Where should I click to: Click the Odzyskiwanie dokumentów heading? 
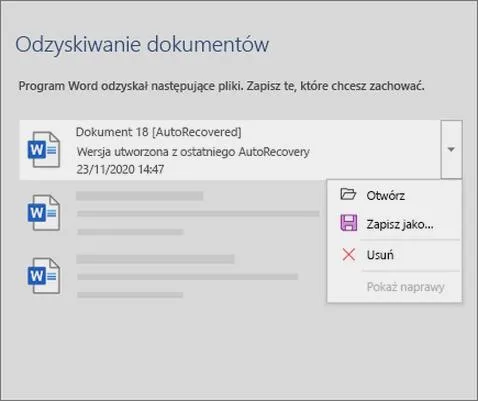142,44
